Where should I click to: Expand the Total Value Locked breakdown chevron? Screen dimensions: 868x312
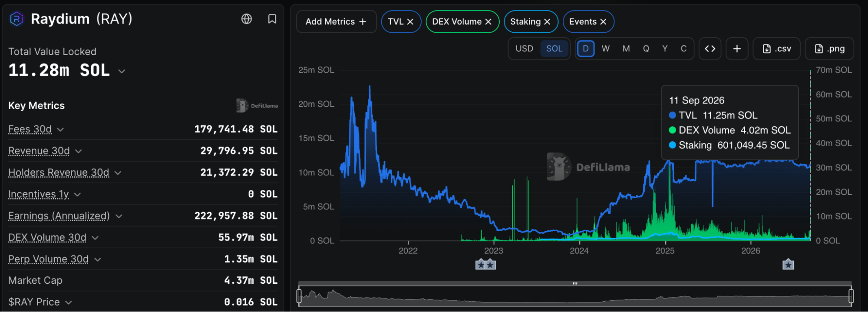pyautogui.click(x=122, y=71)
